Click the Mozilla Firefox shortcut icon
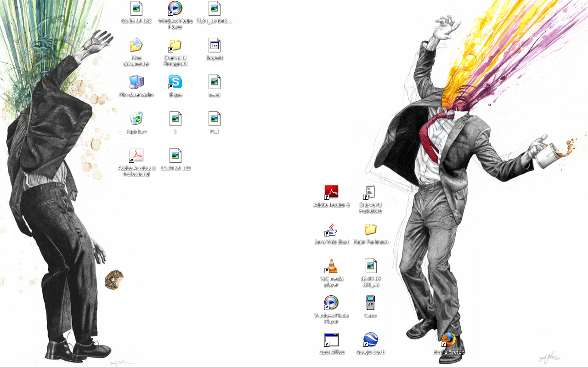The width and height of the screenshot is (588, 368). (x=448, y=339)
